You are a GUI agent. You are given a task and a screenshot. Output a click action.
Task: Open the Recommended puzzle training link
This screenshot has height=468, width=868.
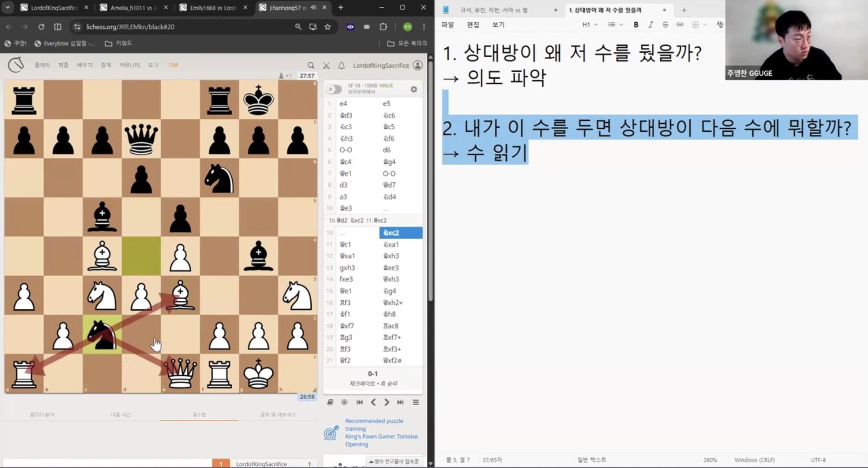[374, 425]
